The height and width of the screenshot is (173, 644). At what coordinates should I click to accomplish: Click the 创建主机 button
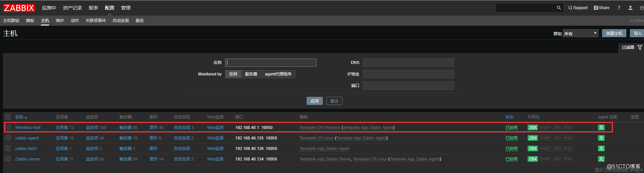[614, 34]
